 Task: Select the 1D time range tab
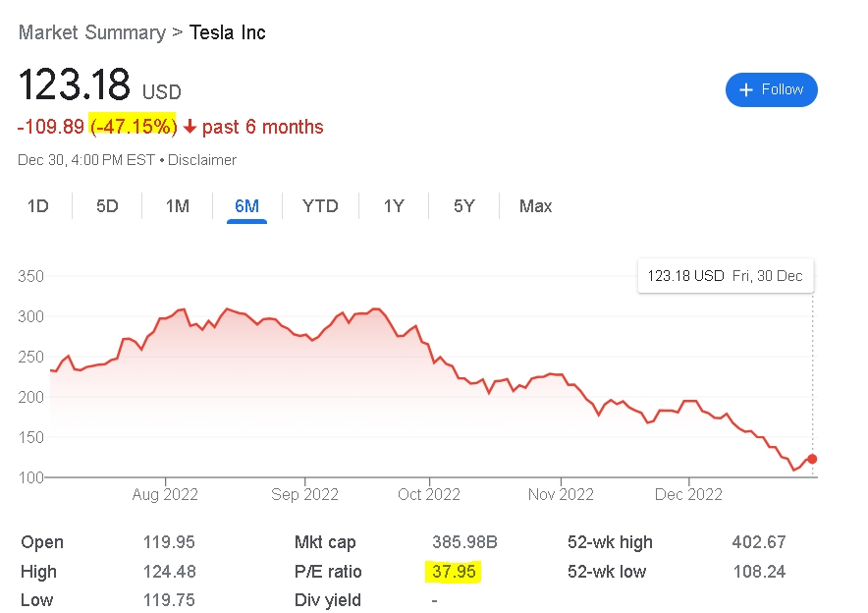pos(38,206)
